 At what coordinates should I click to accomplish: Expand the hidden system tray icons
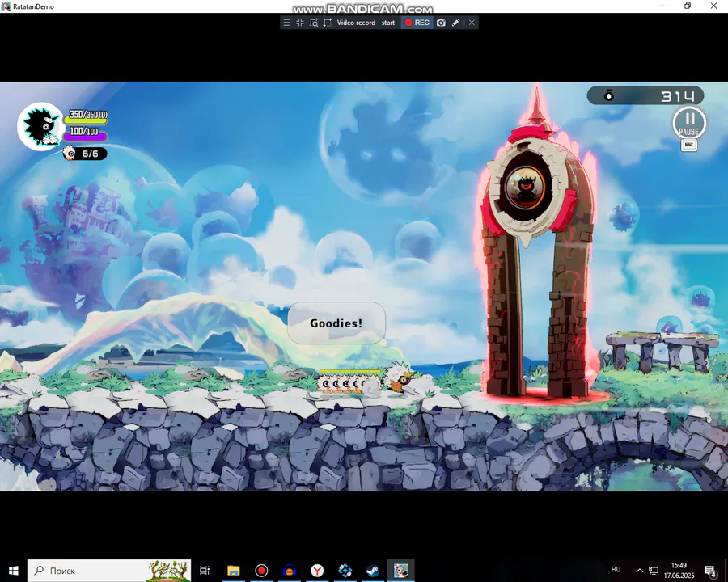click(x=640, y=571)
